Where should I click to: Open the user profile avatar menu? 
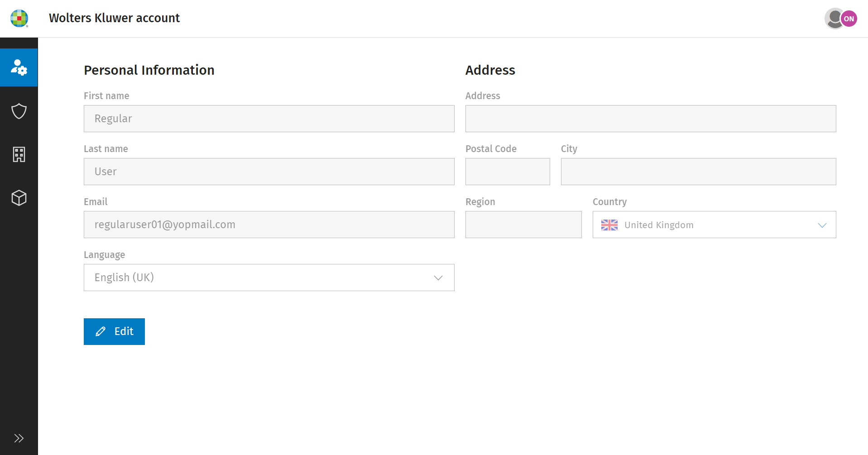(x=841, y=19)
